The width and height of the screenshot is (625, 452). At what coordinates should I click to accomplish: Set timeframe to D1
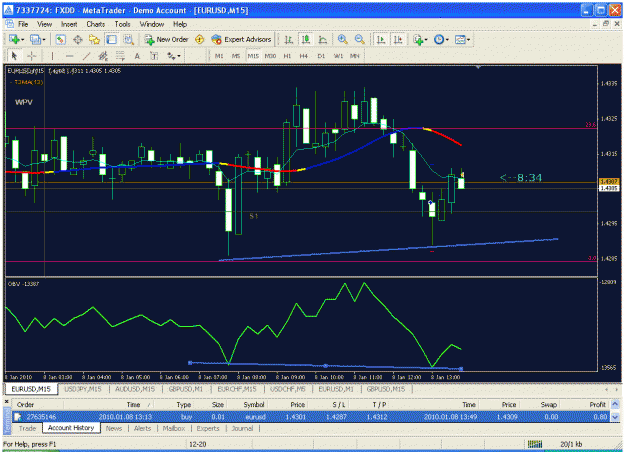[x=321, y=56]
